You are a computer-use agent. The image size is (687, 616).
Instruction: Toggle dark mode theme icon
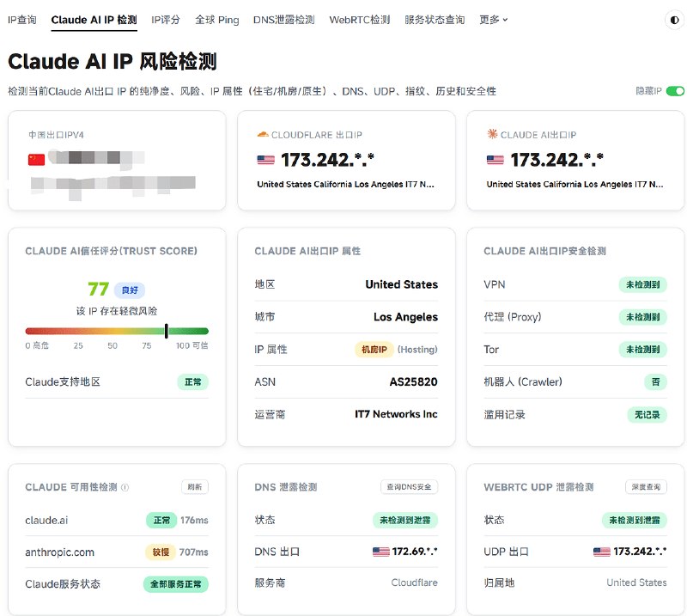pos(674,20)
